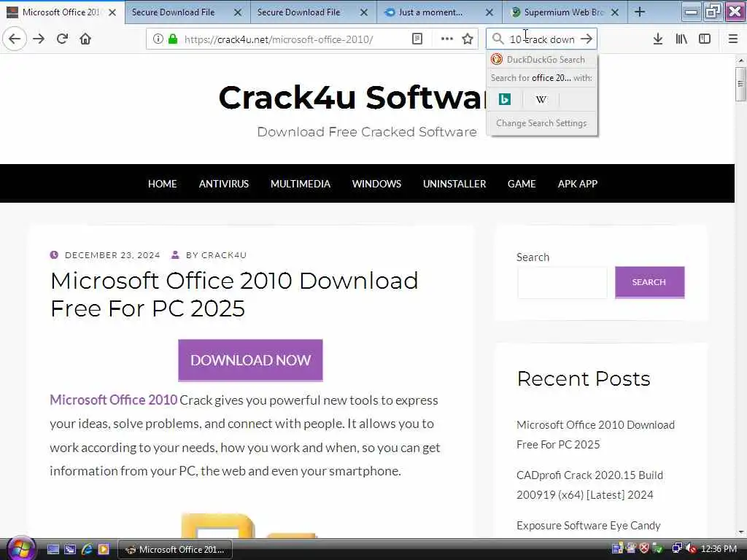
Task: Close the Supermium Web Browser tab
Action: pos(615,12)
